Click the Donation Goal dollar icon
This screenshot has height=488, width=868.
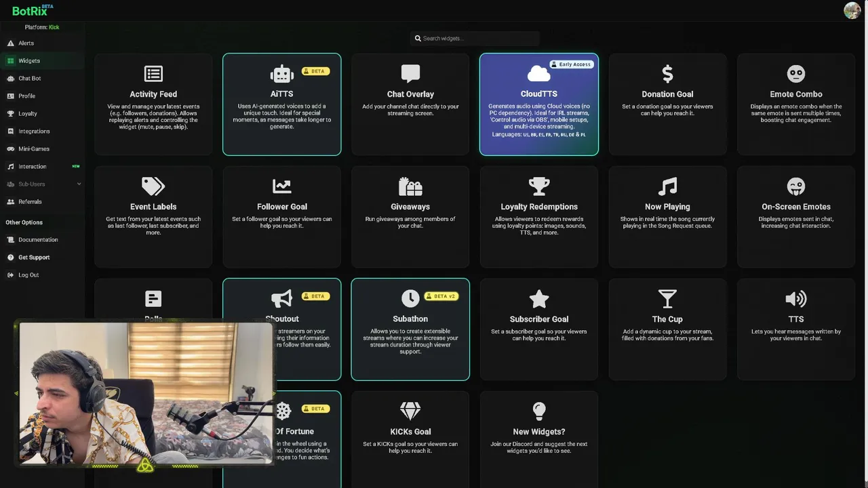tap(667, 73)
